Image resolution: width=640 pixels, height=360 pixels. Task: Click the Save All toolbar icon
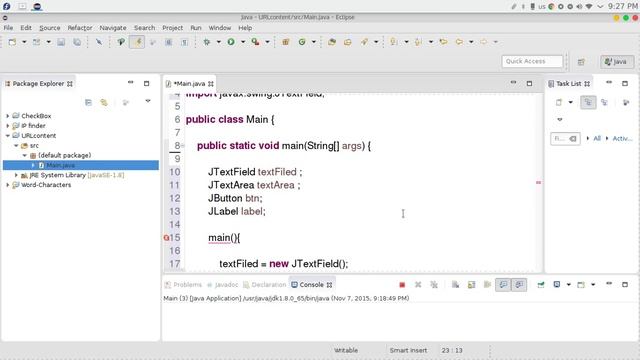(77, 42)
